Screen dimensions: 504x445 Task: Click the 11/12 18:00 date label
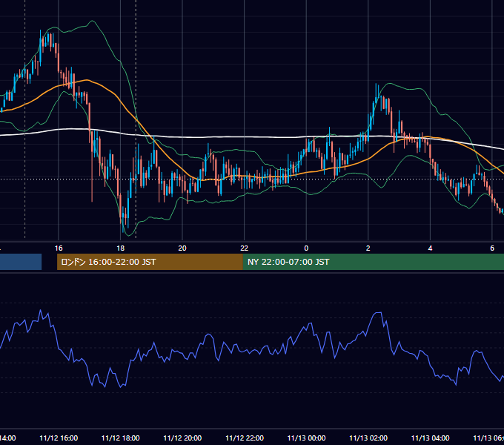(x=121, y=438)
